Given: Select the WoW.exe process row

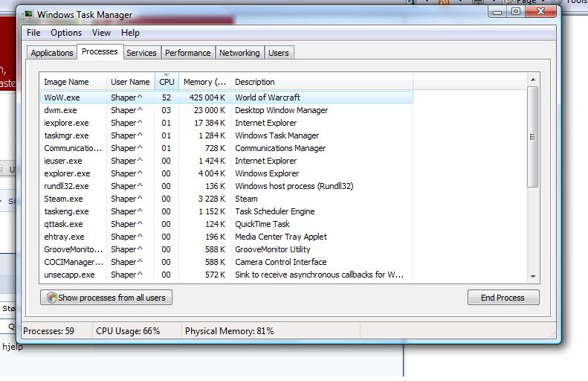Looking at the screenshot, I should [x=227, y=97].
